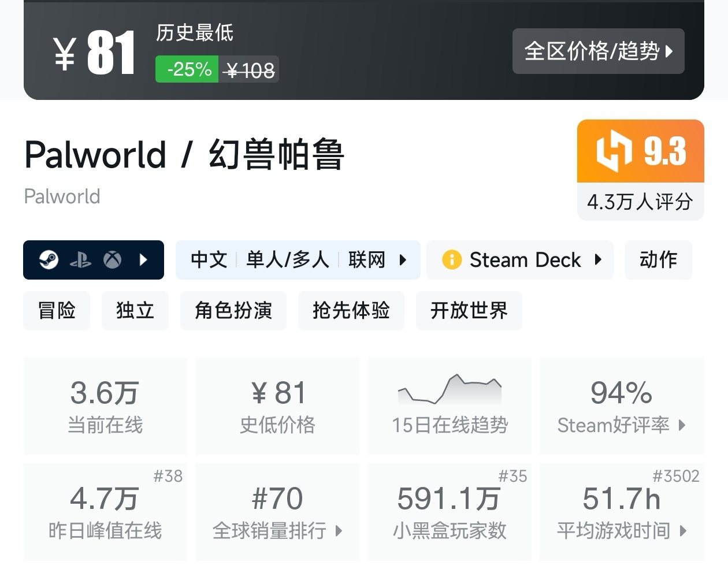Open the #70 全球销量排行 card
The image size is (728, 569).
(277, 512)
